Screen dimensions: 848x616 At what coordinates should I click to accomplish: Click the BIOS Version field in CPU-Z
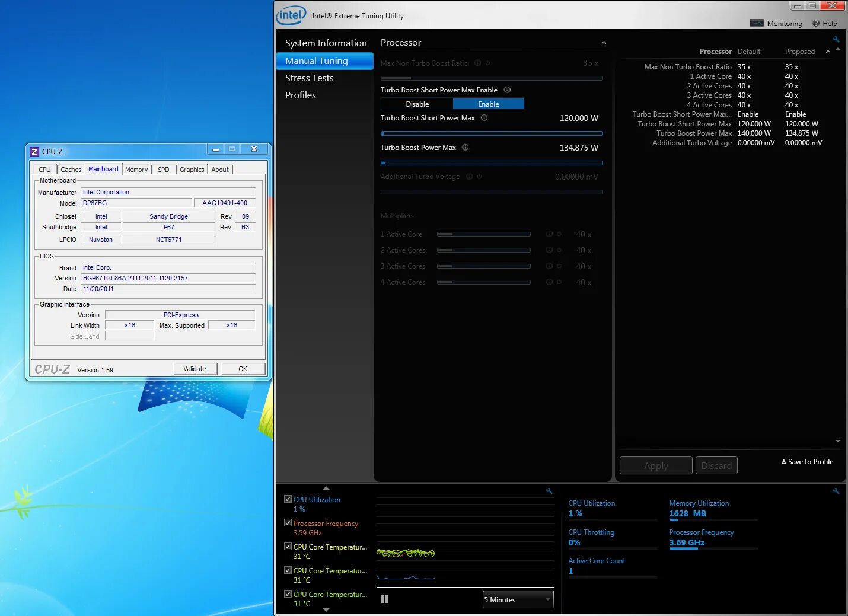(x=168, y=278)
